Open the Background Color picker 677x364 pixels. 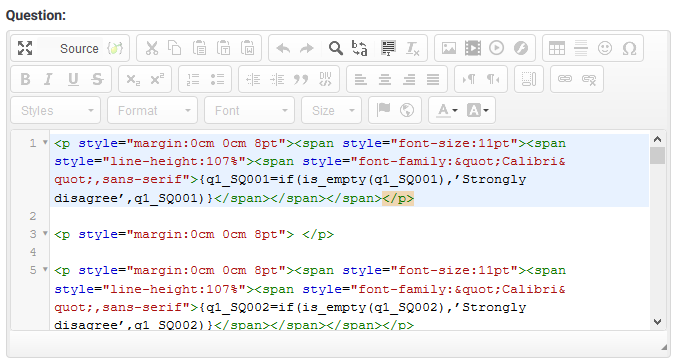pos(478,111)
